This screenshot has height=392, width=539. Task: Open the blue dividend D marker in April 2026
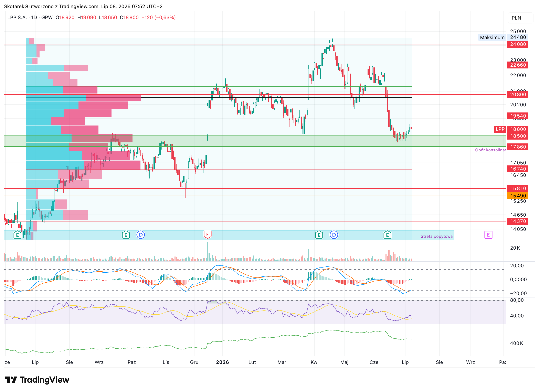click(334, 235)
